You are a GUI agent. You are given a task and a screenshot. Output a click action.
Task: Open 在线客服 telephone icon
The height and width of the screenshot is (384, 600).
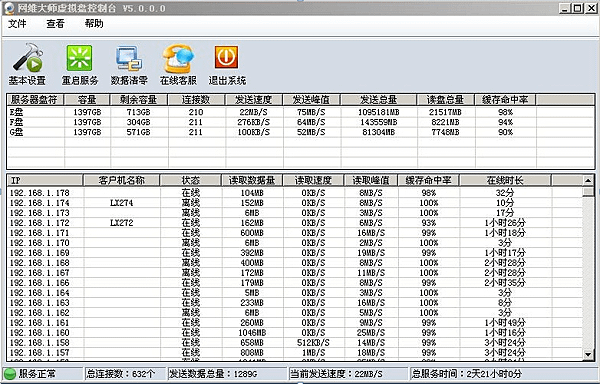pyautogui.click(x=178, y=59)
